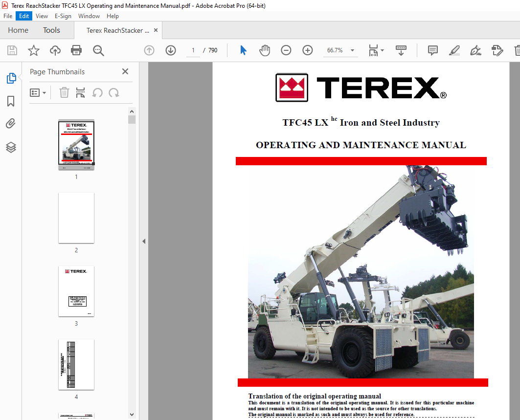Switch to the Tools tab
The image size is (520, 420).
click(x=51, y=30)
